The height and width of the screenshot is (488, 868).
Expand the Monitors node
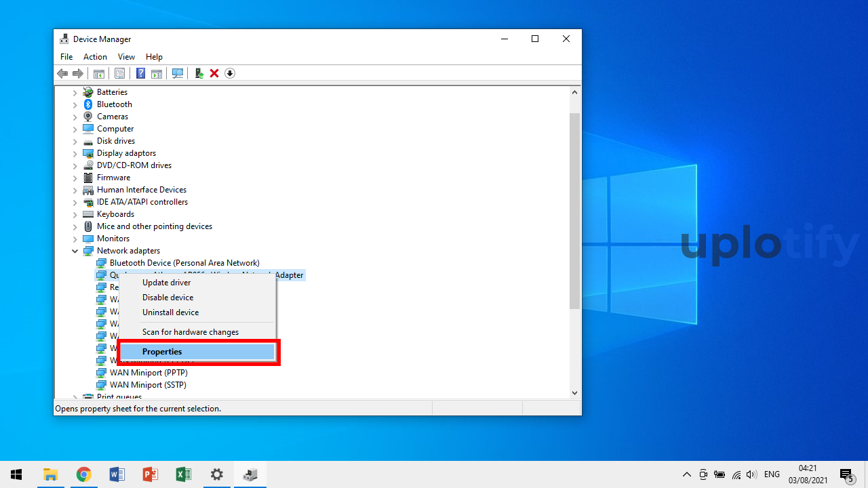(x=75, y=239)
